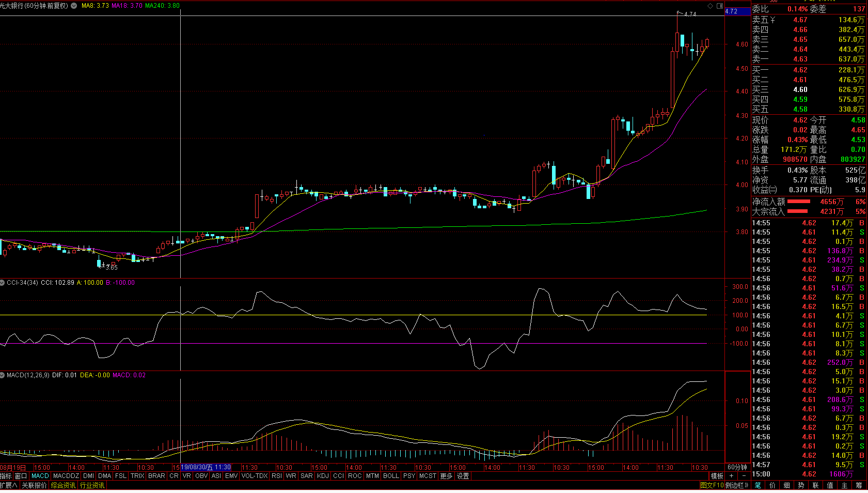The width and height of the screenshot is (868, 493).
Task: Select 势 trend tab
Action: [801, 485]
